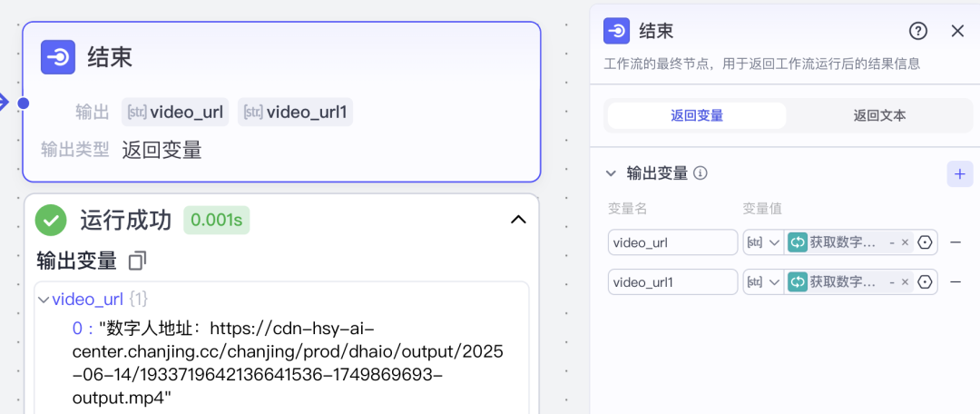Screen dimensions: 980x414
Task: Clear the video_url1 reference value
Action: tap(905, 282)
